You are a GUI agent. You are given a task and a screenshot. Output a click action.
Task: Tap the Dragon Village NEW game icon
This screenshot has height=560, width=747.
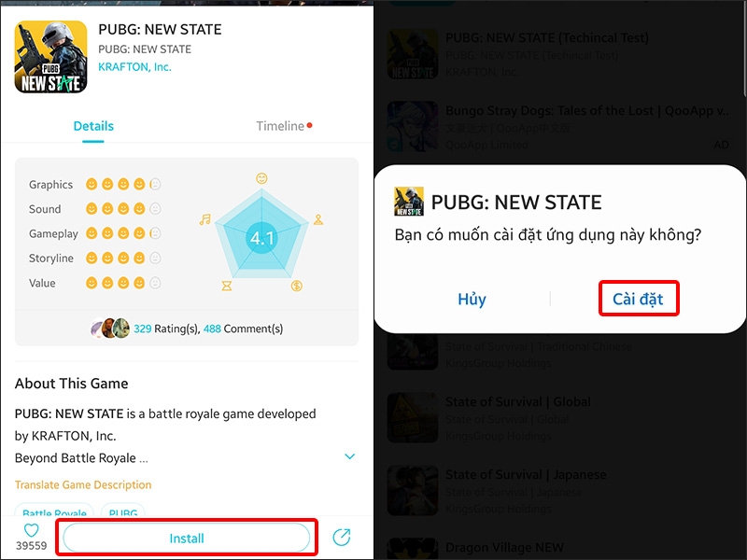[x=413, y=551]
